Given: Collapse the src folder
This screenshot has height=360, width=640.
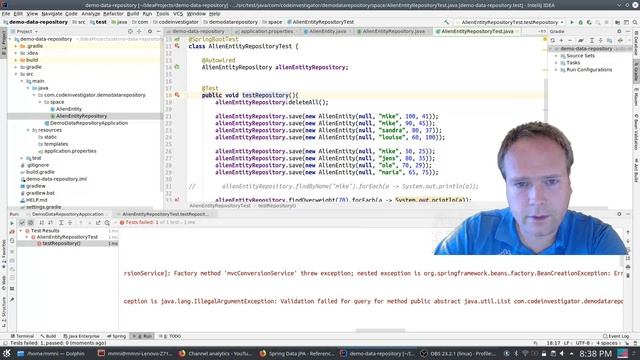Looking at the screenshot, I should point(16,74).
